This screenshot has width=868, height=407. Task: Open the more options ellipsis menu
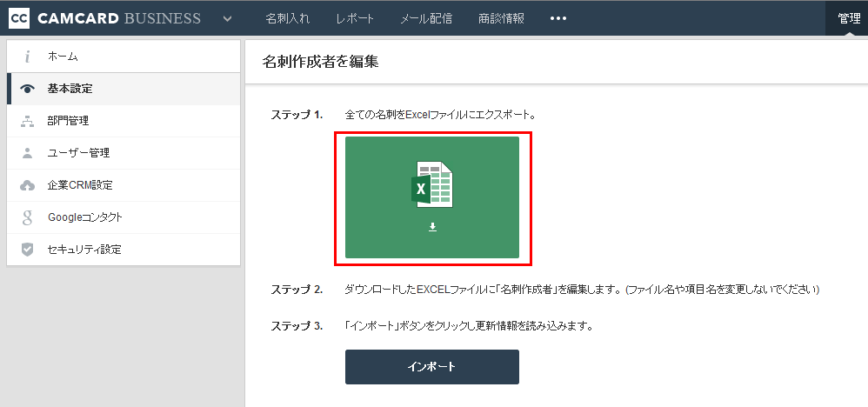tap(558, 18)
